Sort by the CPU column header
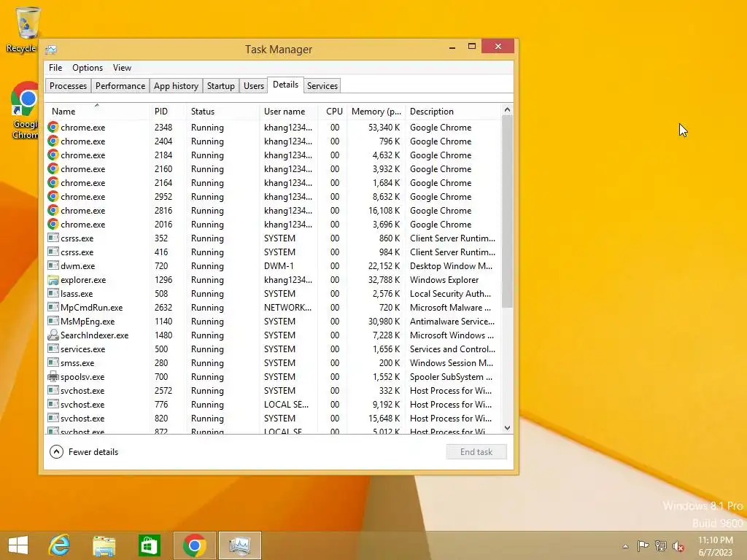Screen dimensions: 747x560 334,112
